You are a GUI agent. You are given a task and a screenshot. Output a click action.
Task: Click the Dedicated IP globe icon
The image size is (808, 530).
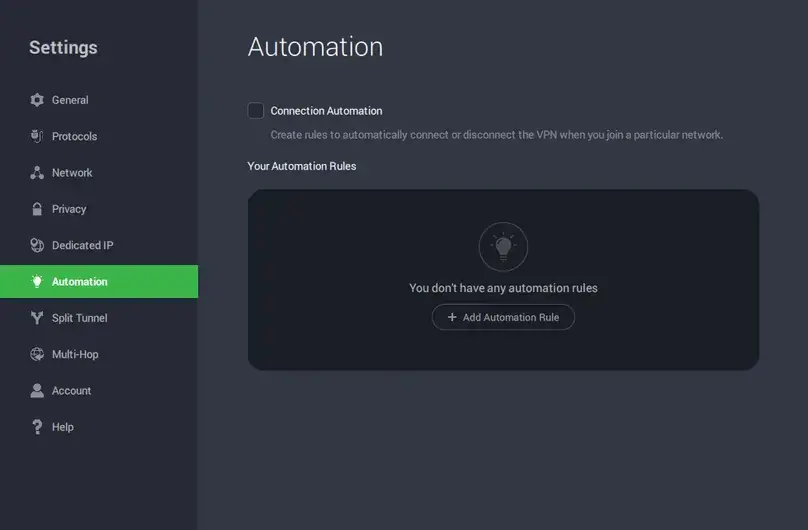37,245
